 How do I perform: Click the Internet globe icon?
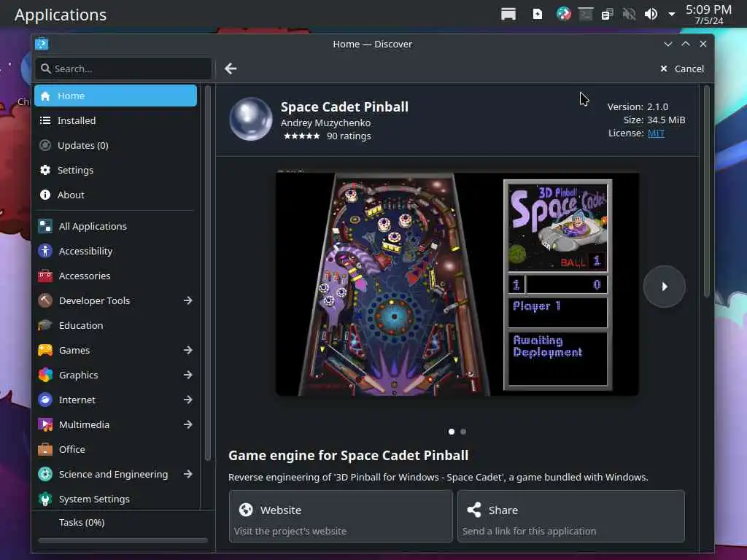click(x=45, y=400)
